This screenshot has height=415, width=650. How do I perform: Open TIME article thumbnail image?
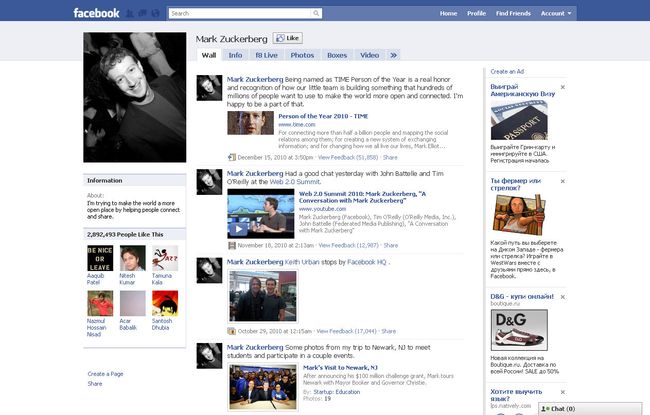[x=250, y=123]
